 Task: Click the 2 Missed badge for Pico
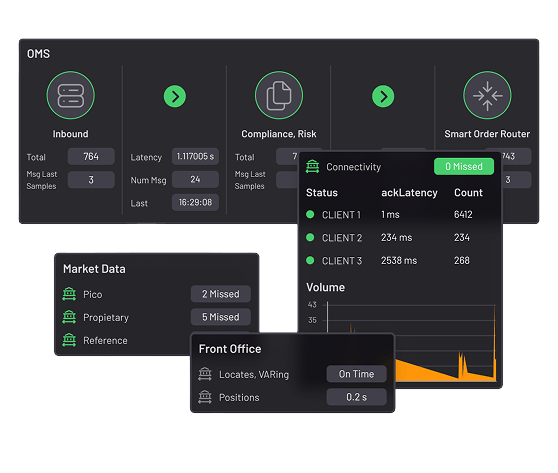[x=221, y=294]
